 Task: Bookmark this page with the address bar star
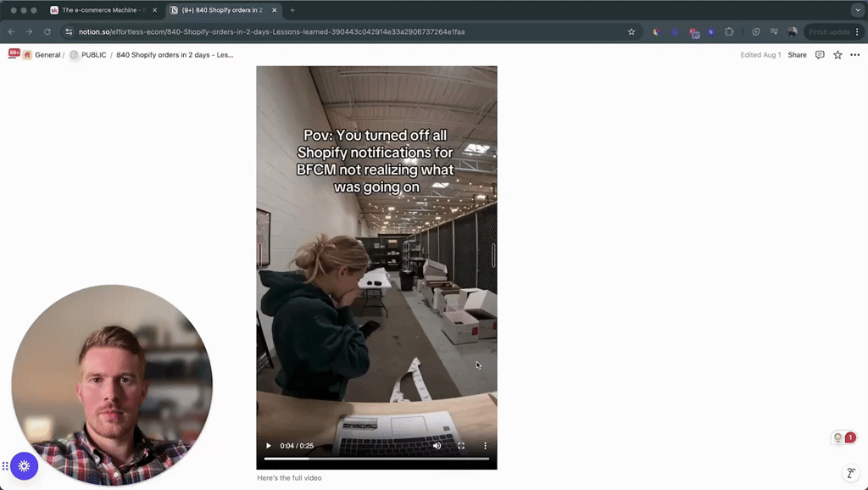coord(631,32)
